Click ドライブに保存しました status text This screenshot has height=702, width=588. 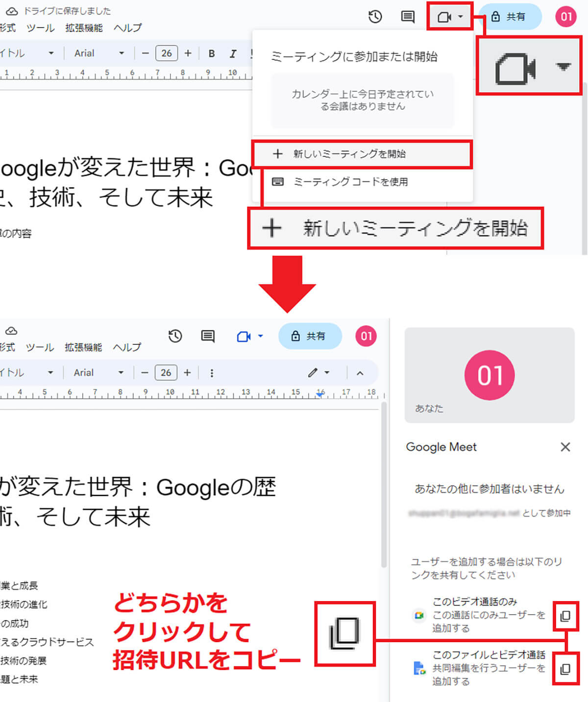click(67, 11)
